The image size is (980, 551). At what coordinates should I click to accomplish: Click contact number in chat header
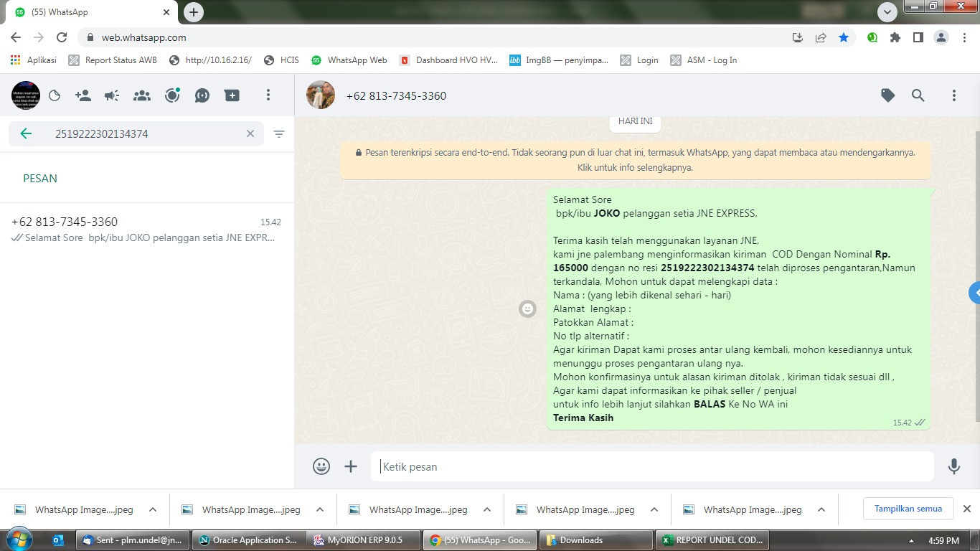(396, 96)
